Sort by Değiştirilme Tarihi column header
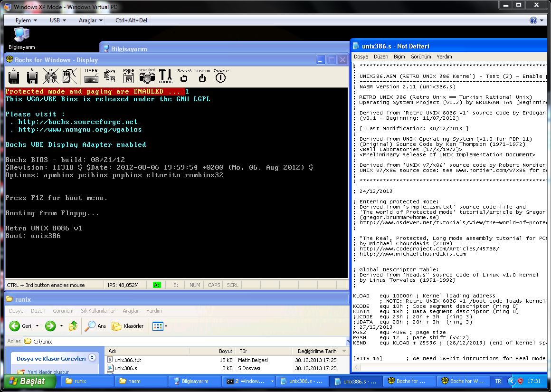Screen dimensions: 551x392 pyautogui.click(x=321, y=351)
